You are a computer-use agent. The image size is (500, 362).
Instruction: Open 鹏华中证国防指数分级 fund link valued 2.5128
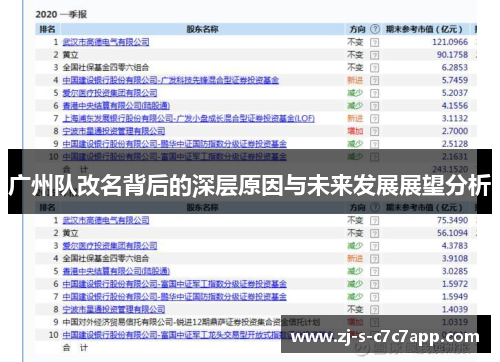pos(174,144)
